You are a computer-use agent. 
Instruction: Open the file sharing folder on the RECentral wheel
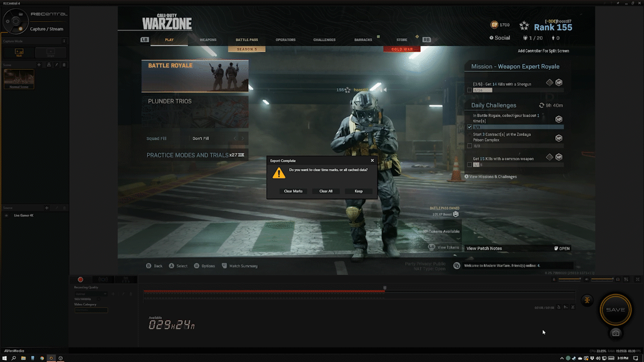[21, 14]
